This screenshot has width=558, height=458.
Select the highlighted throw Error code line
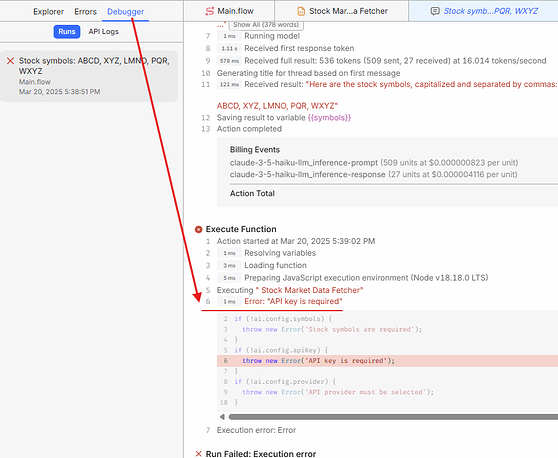coord(387,361)
